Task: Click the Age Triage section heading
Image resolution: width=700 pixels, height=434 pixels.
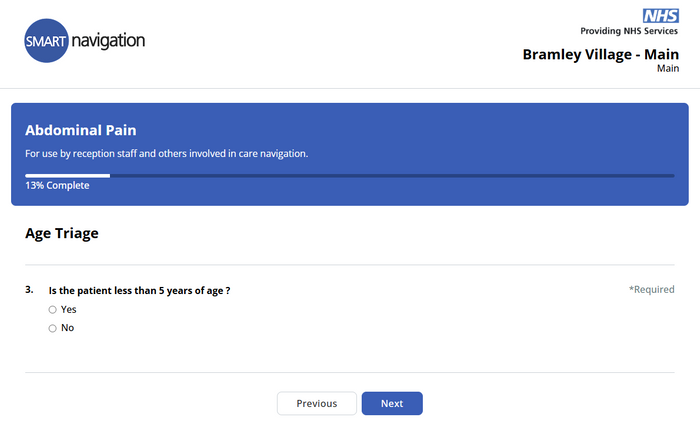Action: pos(62,233)
